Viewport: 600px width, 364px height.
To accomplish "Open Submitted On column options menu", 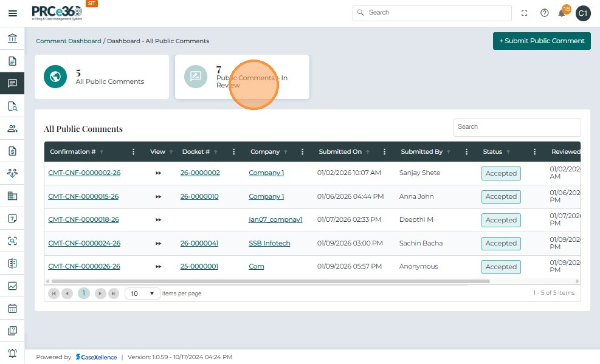I will (384, 152).
